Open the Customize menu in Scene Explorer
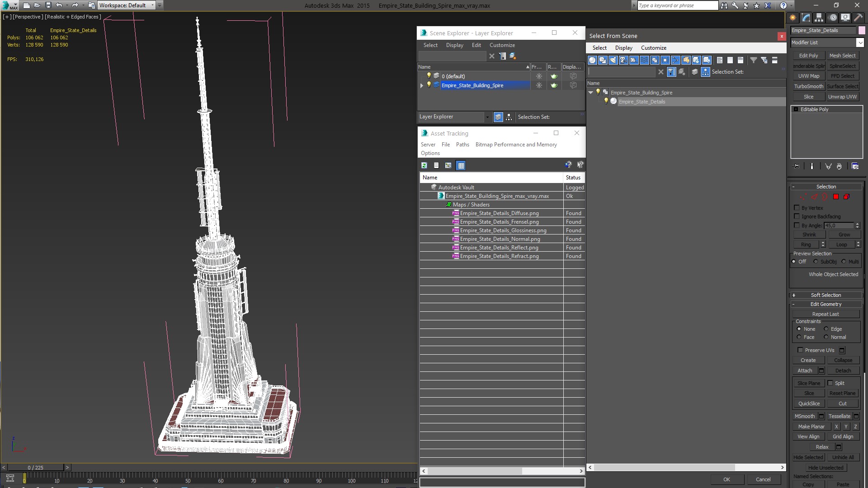The image size is (868, 488). point(502,45)
